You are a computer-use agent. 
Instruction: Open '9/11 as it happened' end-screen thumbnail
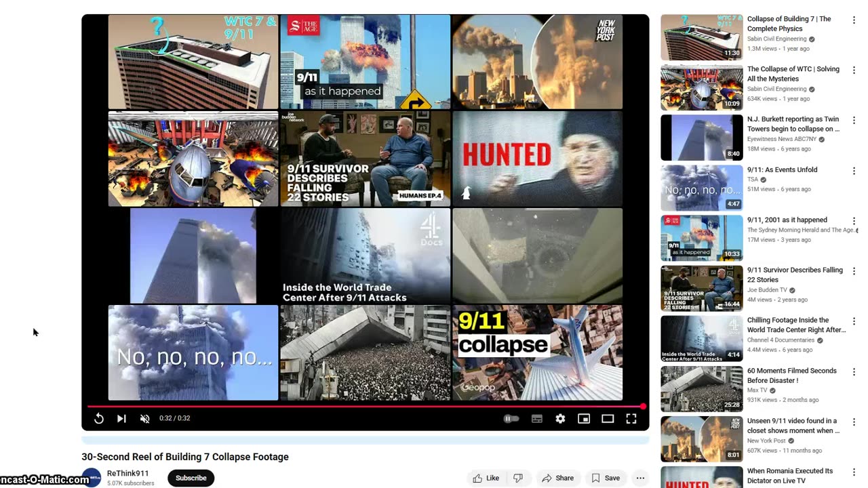point(366,62)
